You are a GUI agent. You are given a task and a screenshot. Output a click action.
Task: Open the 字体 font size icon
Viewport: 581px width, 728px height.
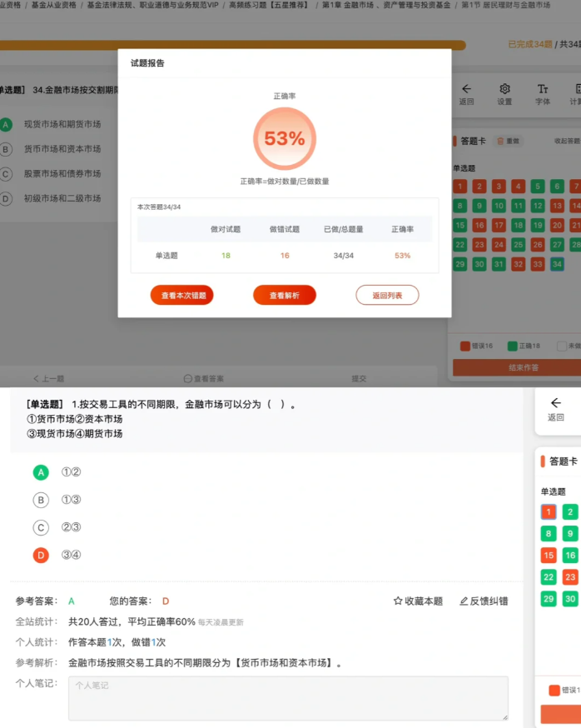point(543,88)
